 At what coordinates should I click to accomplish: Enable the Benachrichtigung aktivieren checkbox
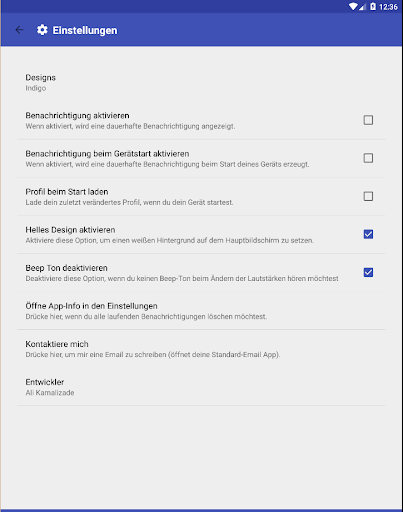click(368, 120)
